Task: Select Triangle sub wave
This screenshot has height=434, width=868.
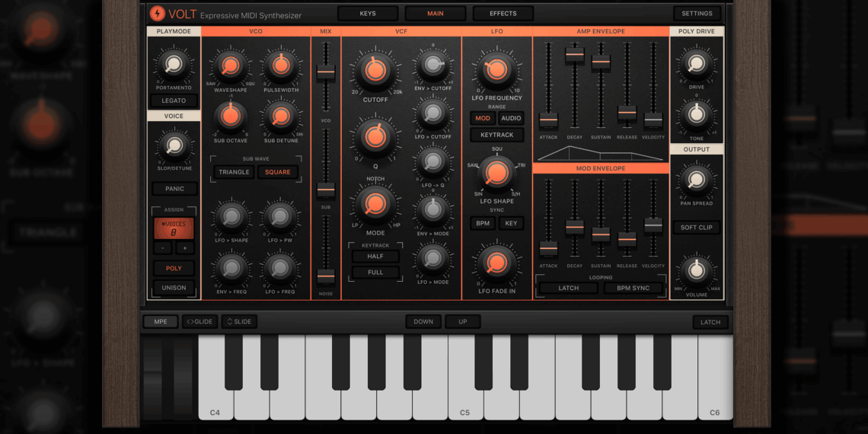Action: [x=234, y=172]
